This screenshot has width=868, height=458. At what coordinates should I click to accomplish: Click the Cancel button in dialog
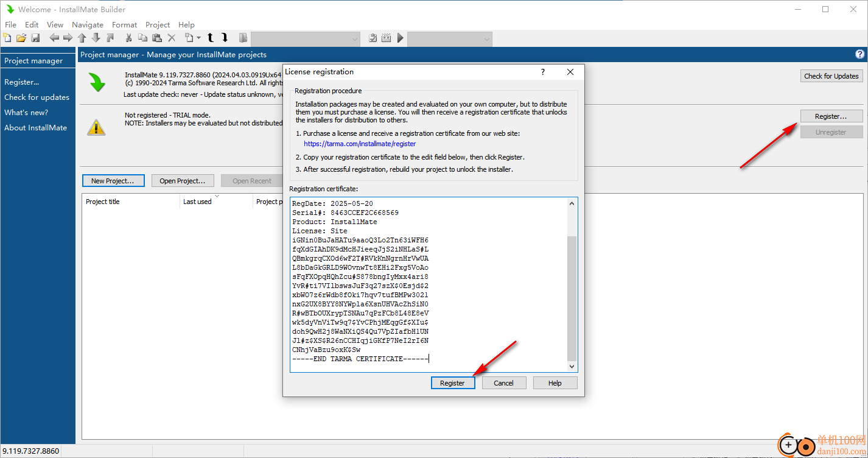point(503,383)
